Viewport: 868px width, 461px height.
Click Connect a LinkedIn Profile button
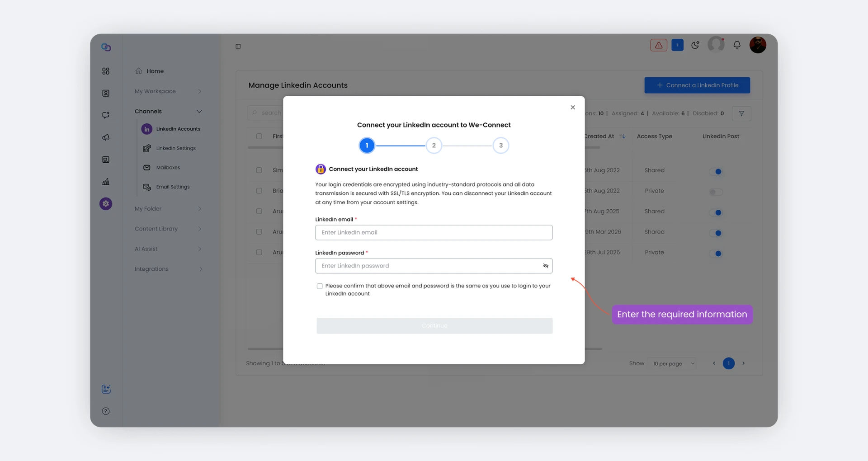pos(697,85)
